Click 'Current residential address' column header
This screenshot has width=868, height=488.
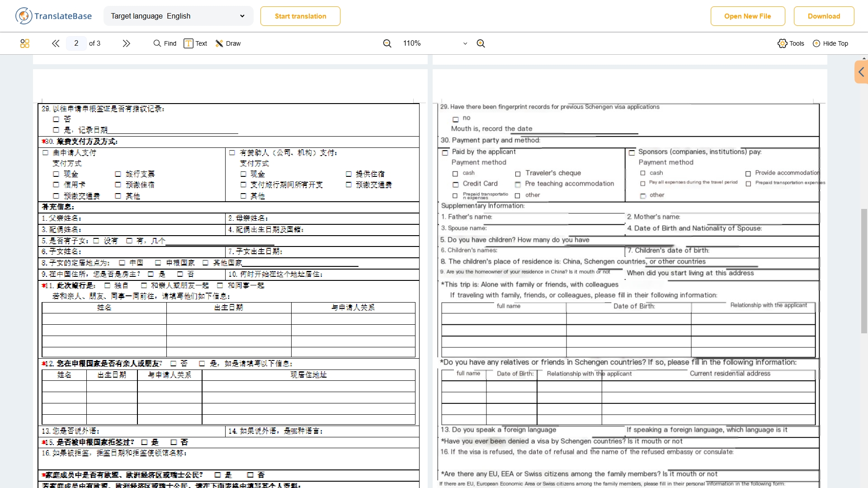coord(730,374)
